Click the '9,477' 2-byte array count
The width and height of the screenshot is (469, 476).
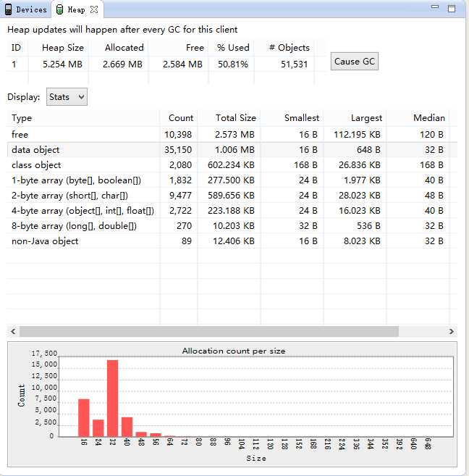[x=180, y=195]
